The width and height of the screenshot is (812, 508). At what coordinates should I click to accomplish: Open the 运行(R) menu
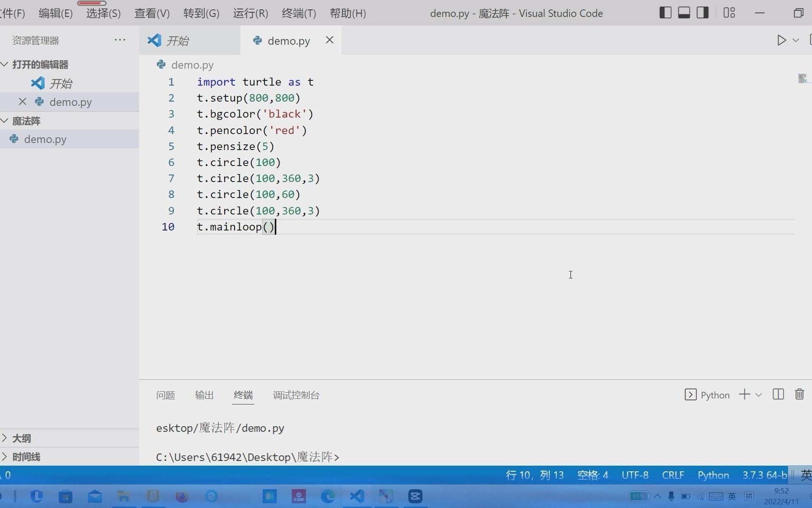point(250,13)
